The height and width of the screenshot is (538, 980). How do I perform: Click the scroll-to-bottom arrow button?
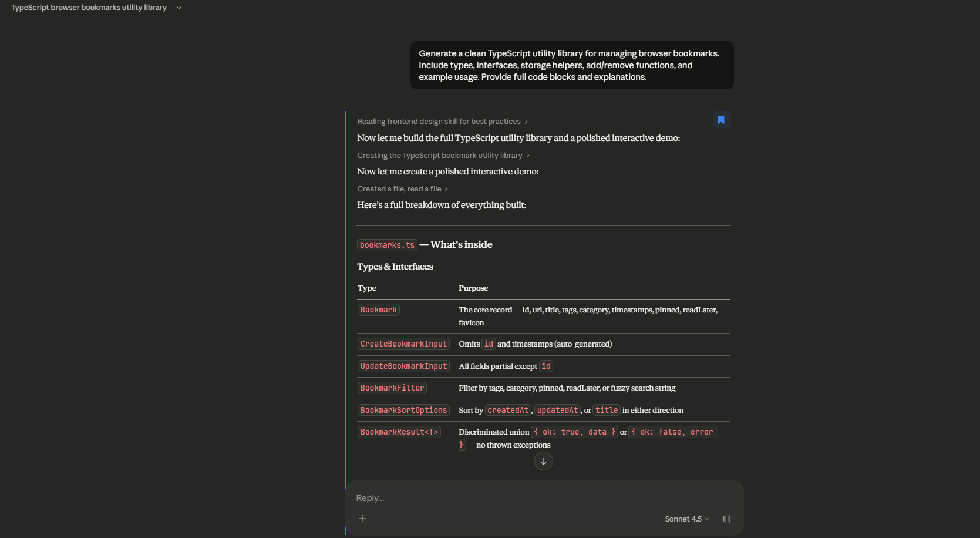click(543, 462)
